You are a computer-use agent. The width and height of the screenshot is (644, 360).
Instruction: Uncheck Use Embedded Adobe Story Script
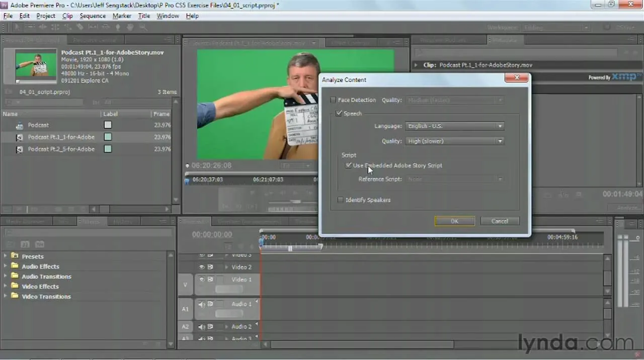click(x=348, y=165)
